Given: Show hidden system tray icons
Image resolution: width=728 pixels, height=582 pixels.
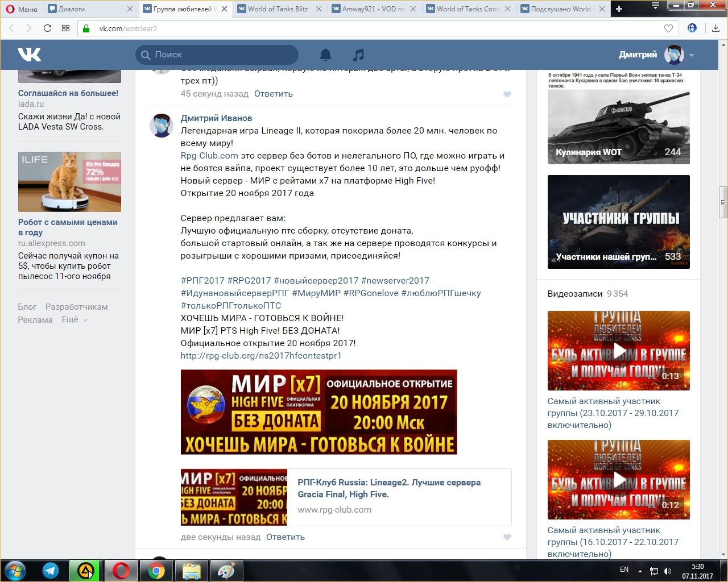Looking at the screenshot, I should [x=640, y=571].
